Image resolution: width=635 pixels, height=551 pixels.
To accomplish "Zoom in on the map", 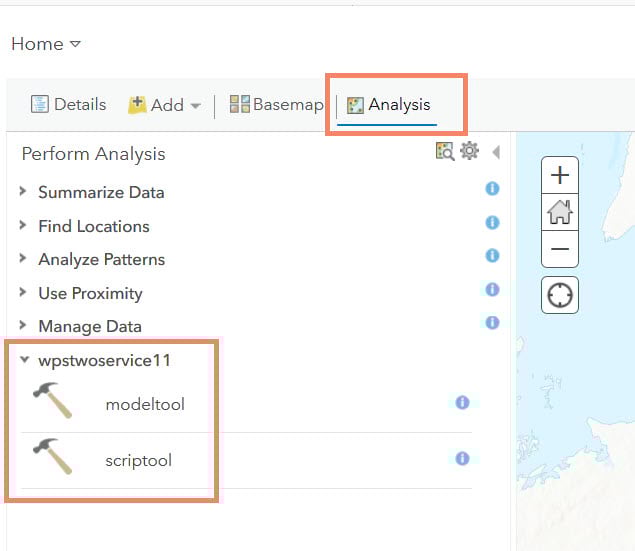I will 560,175.
